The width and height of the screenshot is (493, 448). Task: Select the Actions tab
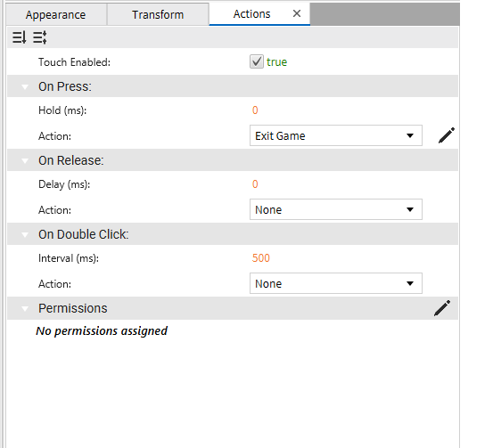pyautogui.click(x=251, y=14)
